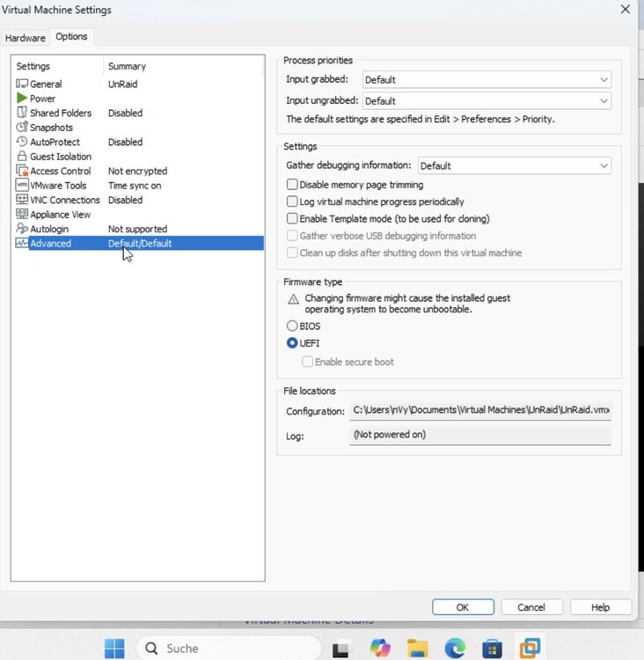This screenshot has width=644, height=660.
Task: Close the Virtual Machine Settings dialog
Action: [626, 10]
